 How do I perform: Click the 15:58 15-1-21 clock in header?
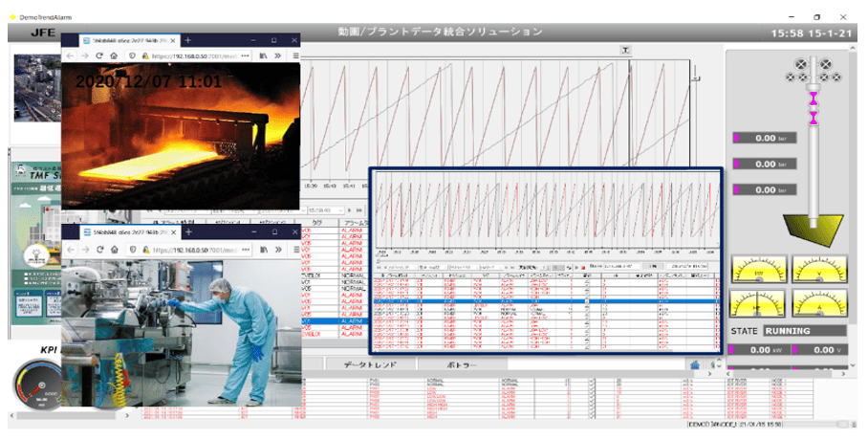811,33
